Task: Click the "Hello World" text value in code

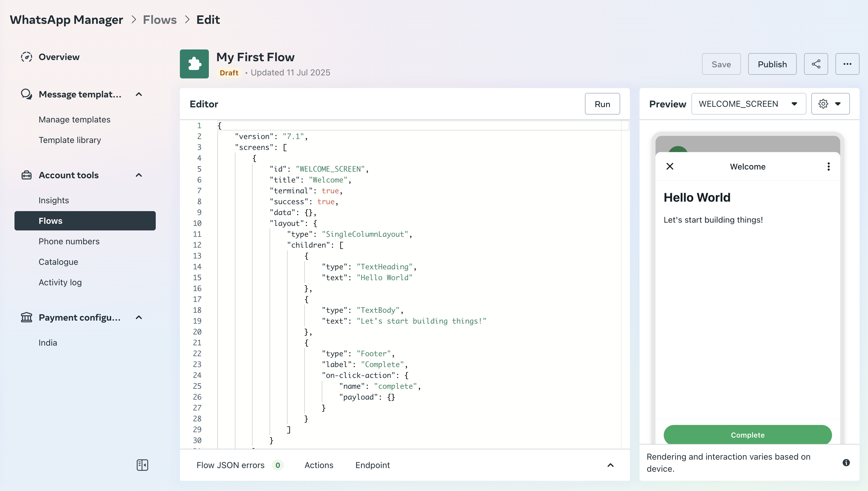Action: (x=385, y=277)
